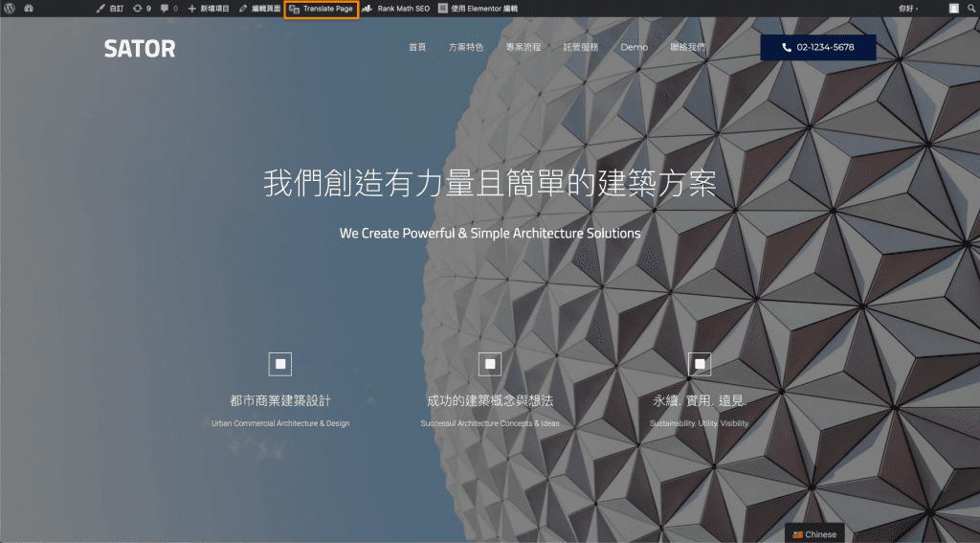Open the Demo nav link

634,47
